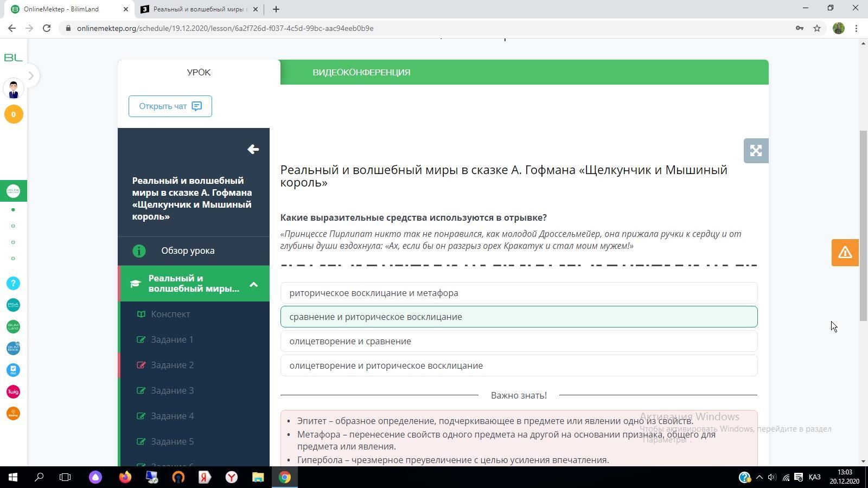The image size is (868, 488).
Task: Open the taskbar clock and date
Action: click(x=845, y=477)
